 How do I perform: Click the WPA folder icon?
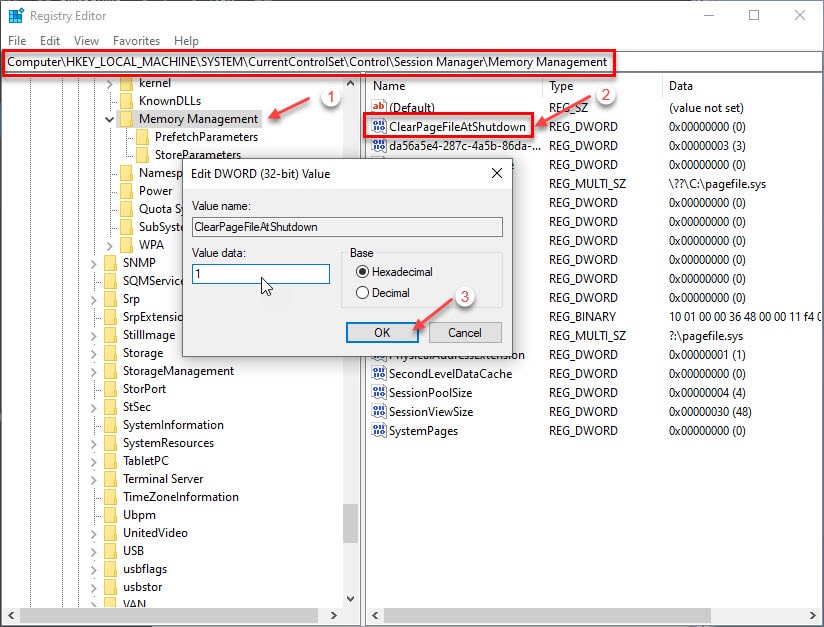click(x=126, y=245)
